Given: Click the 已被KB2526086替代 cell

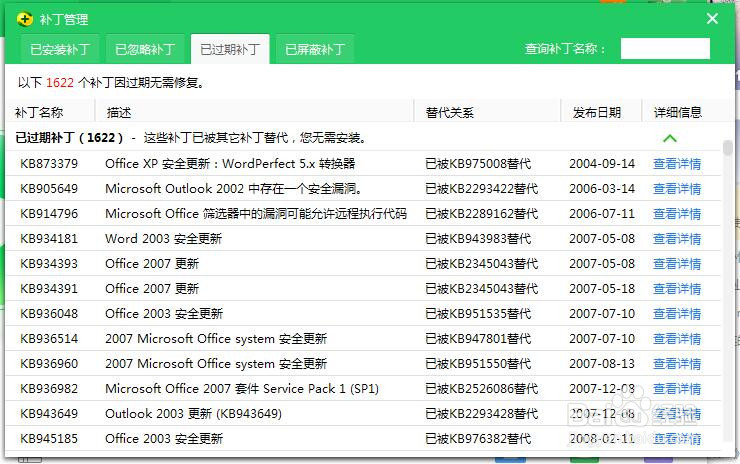Looking at the screenshot, I should [x=482, y=389].
